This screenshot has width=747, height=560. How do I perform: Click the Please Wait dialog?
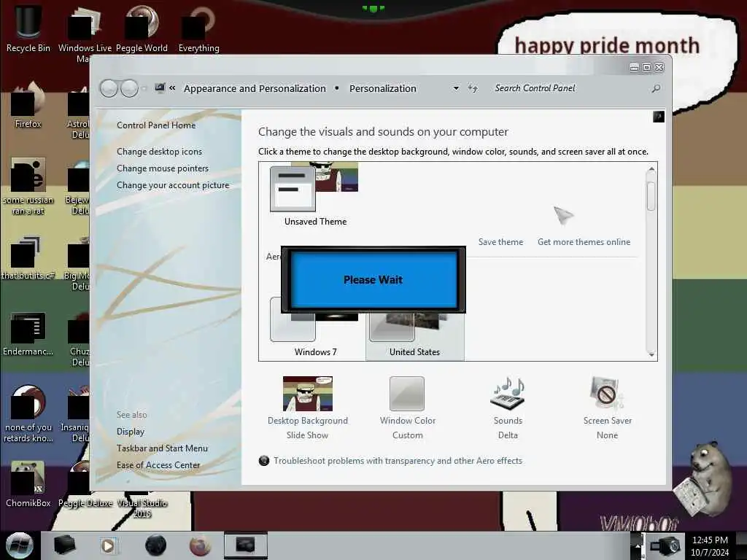coord(373,279)
